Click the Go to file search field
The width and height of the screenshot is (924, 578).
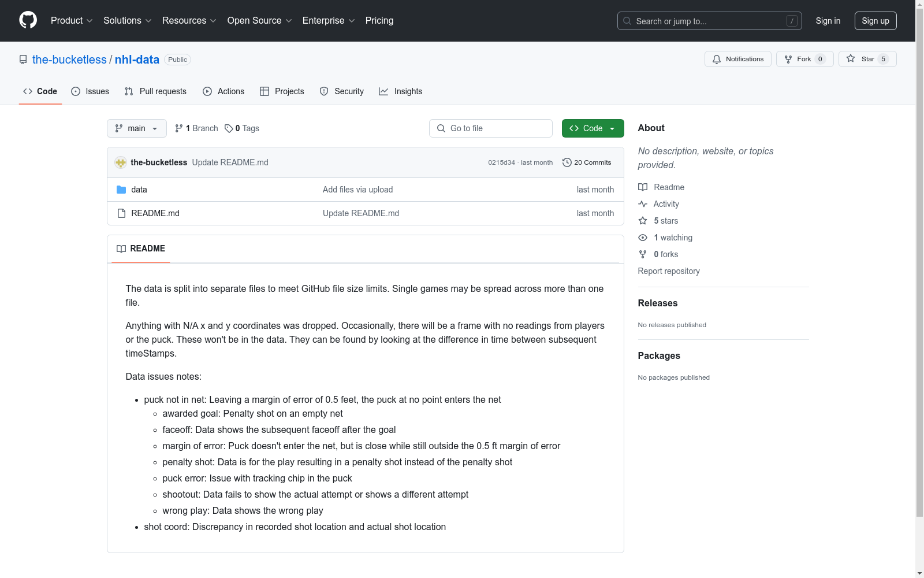click(x=491, y=128)
